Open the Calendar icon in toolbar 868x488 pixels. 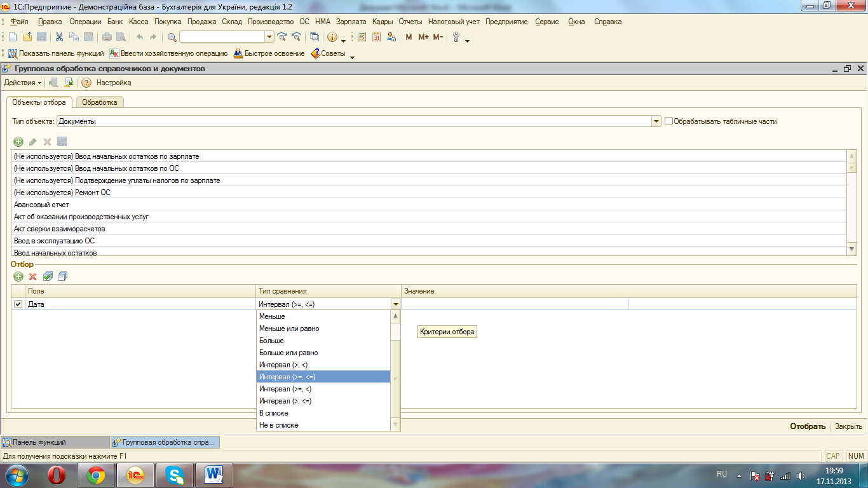(377, 37)
